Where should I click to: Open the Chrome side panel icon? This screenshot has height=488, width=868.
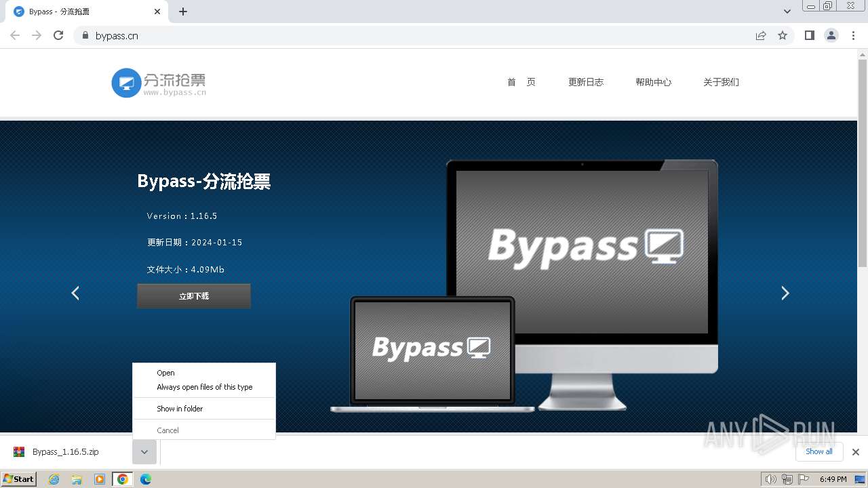809,35
